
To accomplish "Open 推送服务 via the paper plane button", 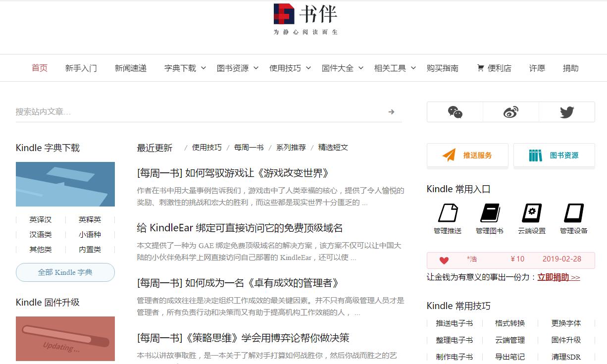I will point(467,155).
